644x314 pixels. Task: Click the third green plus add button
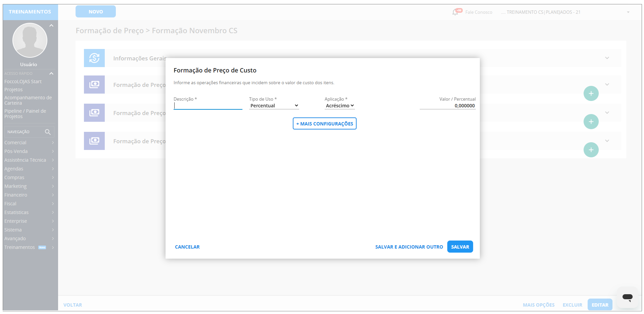point(591,150)
